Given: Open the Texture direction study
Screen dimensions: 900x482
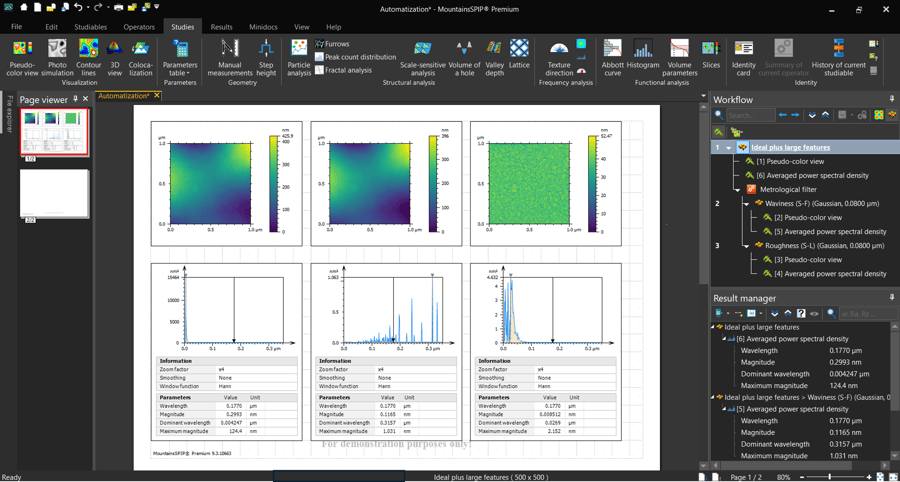Looking at the screenshot, I should coord(559,57).
